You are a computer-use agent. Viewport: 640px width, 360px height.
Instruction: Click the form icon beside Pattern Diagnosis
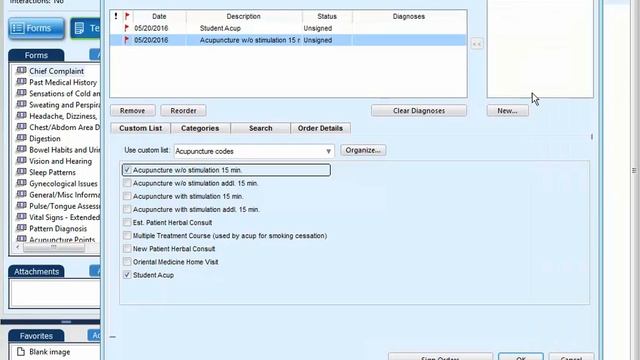pyautogui.click(x=21, y=228)
